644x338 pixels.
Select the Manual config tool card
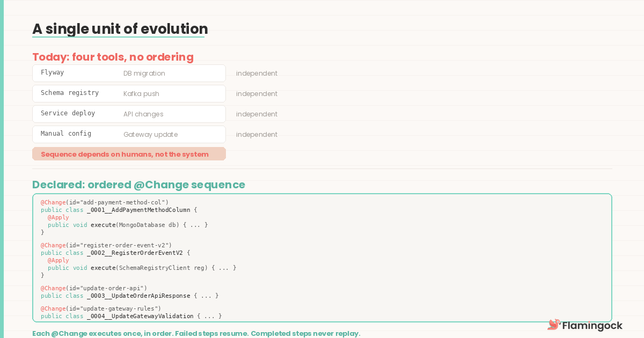pos(129,134)
